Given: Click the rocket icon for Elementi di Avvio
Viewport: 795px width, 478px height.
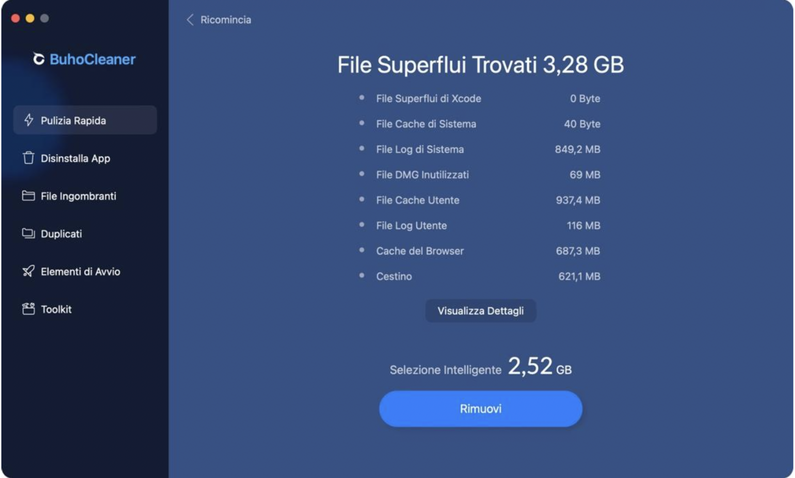Looking at the screenshot, I should coord(28,271).
